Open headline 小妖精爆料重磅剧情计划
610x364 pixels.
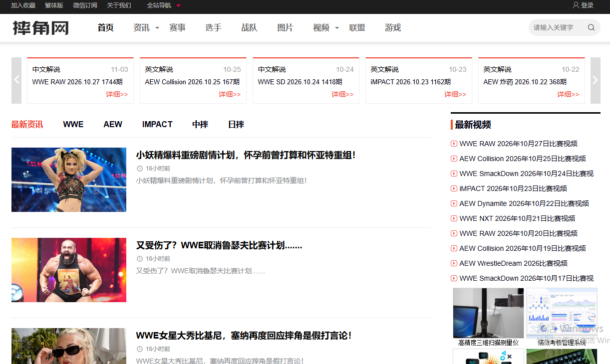click(246, 155)
